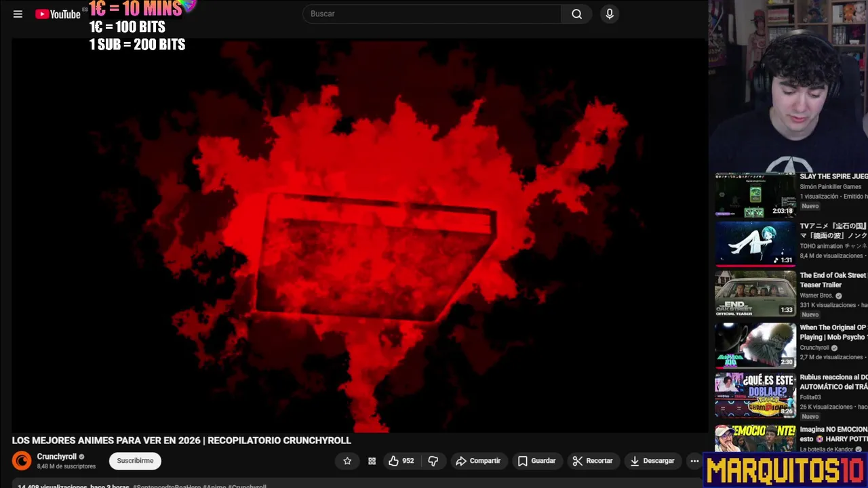The image size is (868, 488).
Task: Open 'The End of Oak Street' title link
Action: (833, 280)
